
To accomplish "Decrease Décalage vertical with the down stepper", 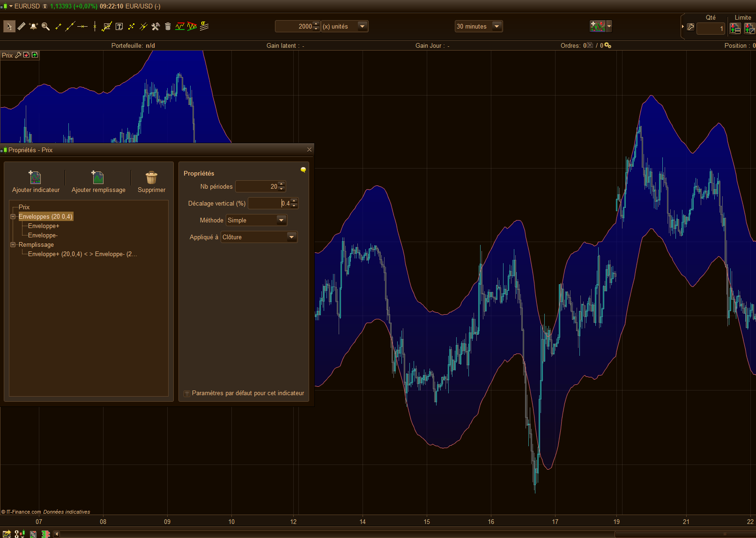I will pos(294,206).
